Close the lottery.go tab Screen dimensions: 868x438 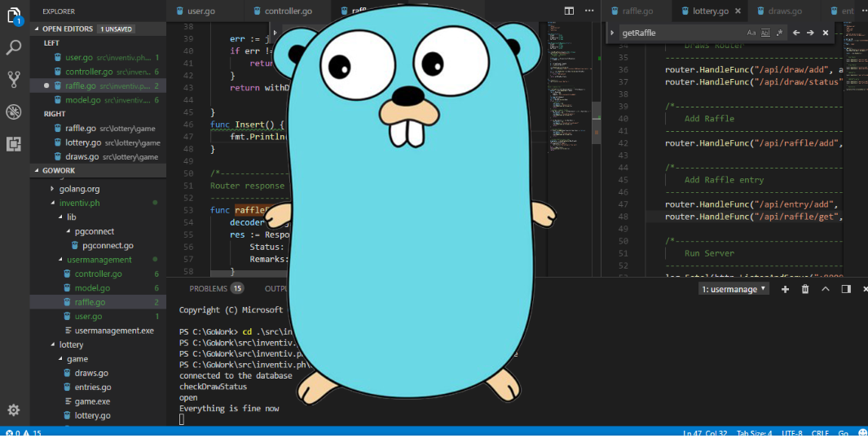pos(738,11)
